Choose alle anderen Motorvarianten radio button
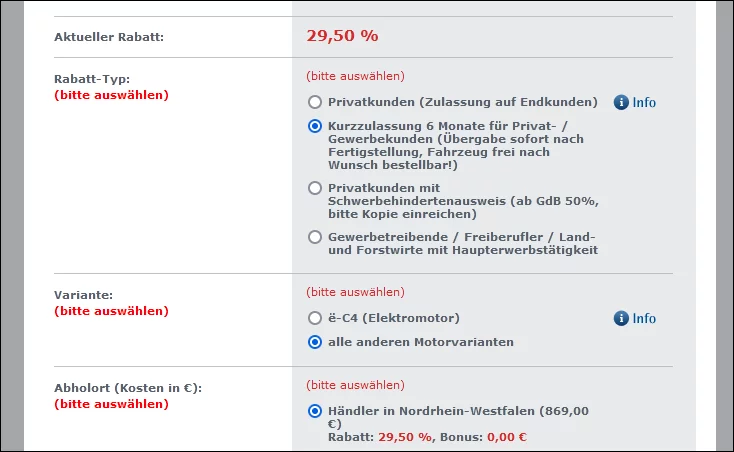The image size is (734, 452). [x=315, y=342]
